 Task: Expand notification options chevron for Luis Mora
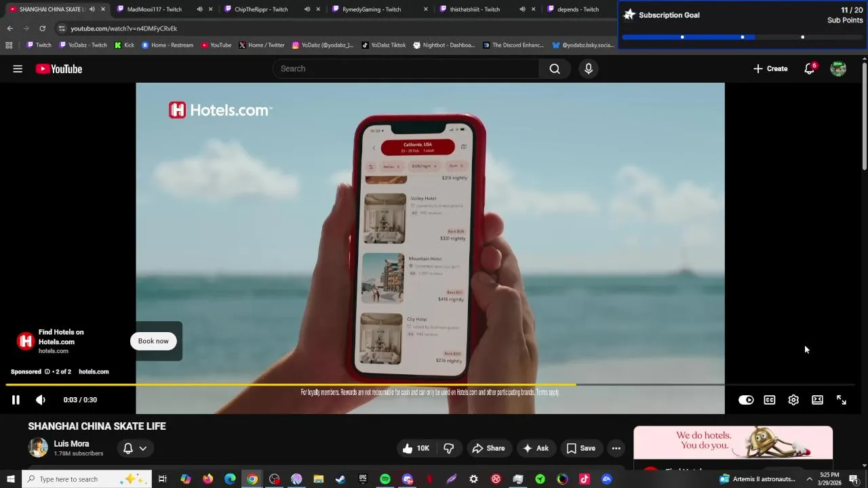[x=143, y=448]
